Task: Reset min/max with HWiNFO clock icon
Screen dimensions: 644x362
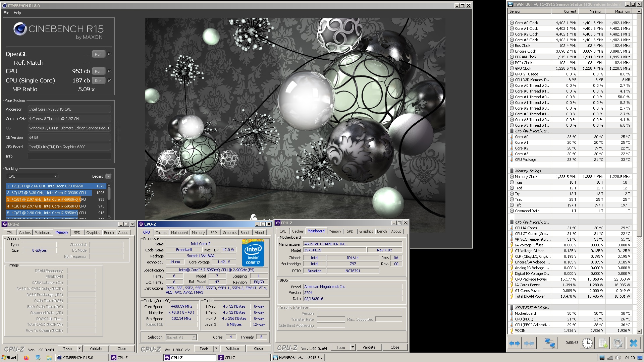Action: [x=587, y=343]
